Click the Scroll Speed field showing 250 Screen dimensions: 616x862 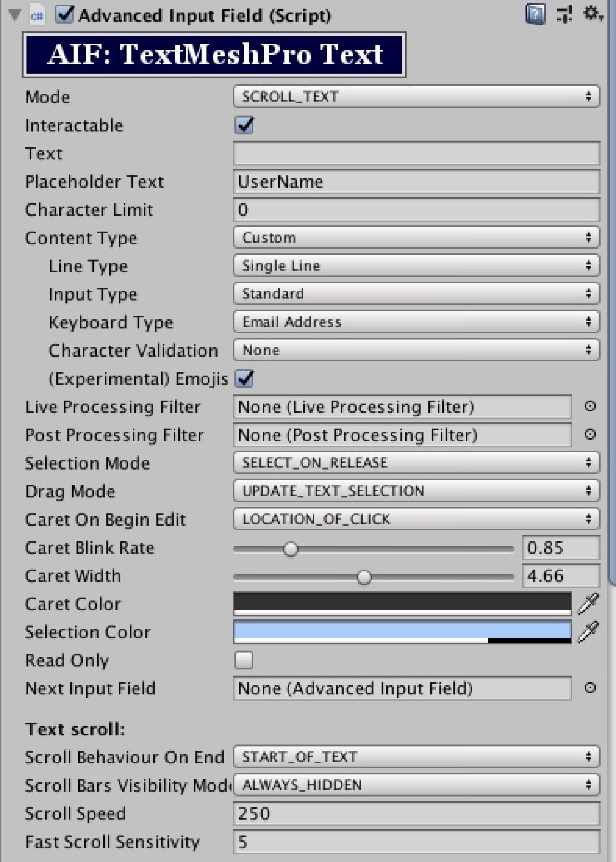pyautogui.click(x=416, y=813)
